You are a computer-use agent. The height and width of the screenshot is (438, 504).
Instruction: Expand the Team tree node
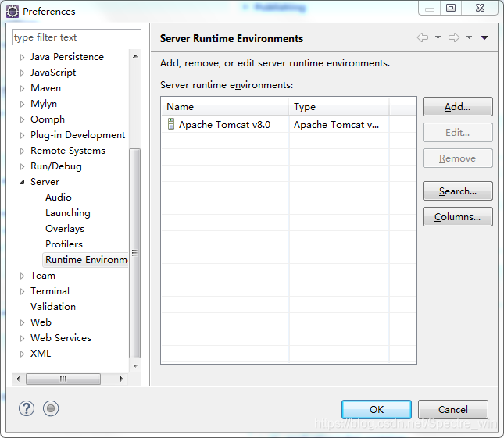click(x=22, y=276)
